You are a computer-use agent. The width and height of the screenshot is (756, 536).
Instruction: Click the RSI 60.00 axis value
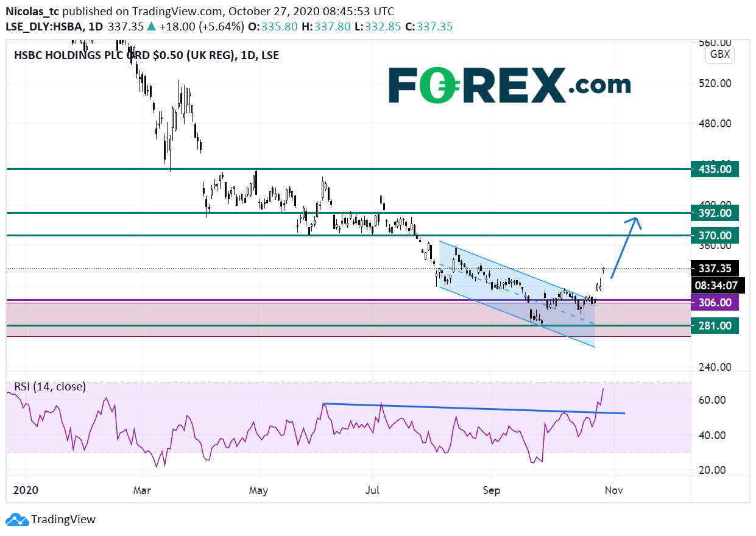point(712,400)
